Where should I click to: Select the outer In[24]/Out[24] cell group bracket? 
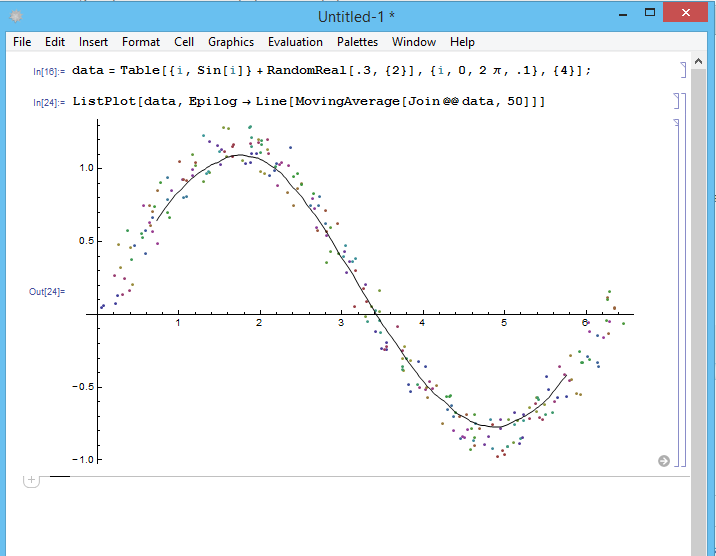(x=684, y=279)
